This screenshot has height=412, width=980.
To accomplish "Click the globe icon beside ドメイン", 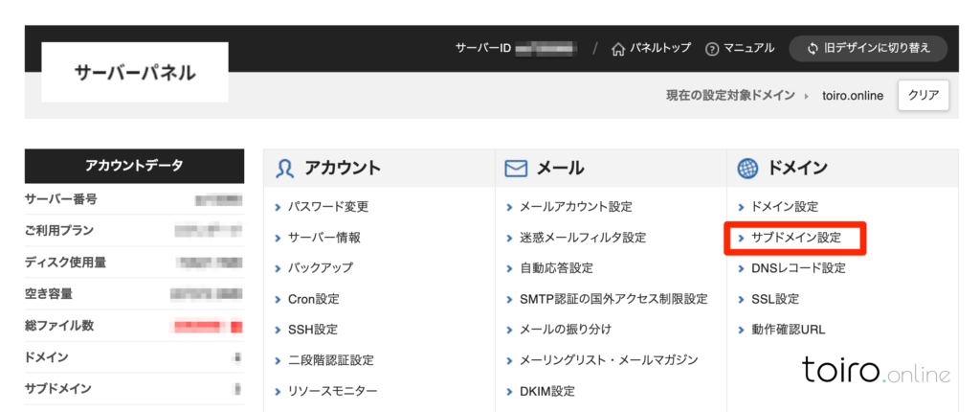I will 747,169.
